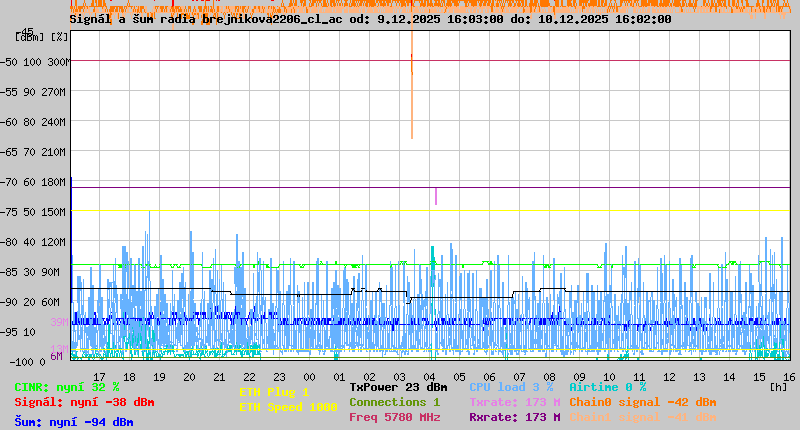Select the ETH Plug 1 legend entry
Image resolution: width=800 pixels, height=430 pixels.
point(274,392)
